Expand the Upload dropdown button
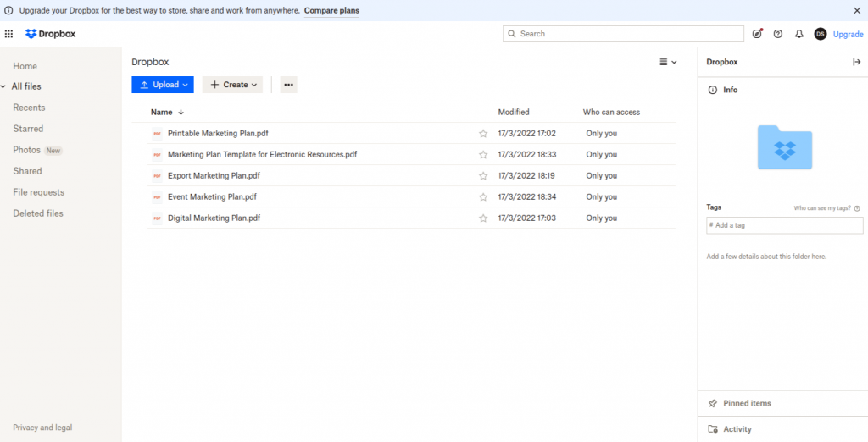This screenshot has width=868, height=442. pyautogui.click(x=163, y=85)
